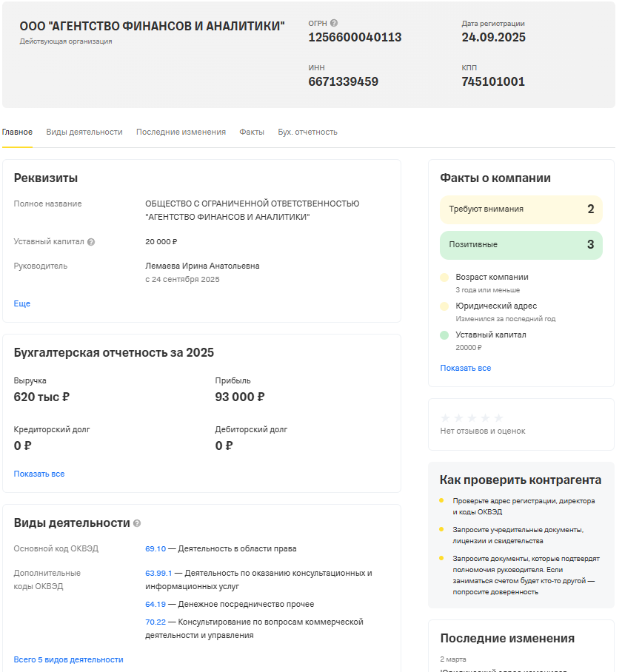Click Показать все under Факты о компании
Image resolution: width=622 pixels, height=672 pixels.
tap(466, 368)
